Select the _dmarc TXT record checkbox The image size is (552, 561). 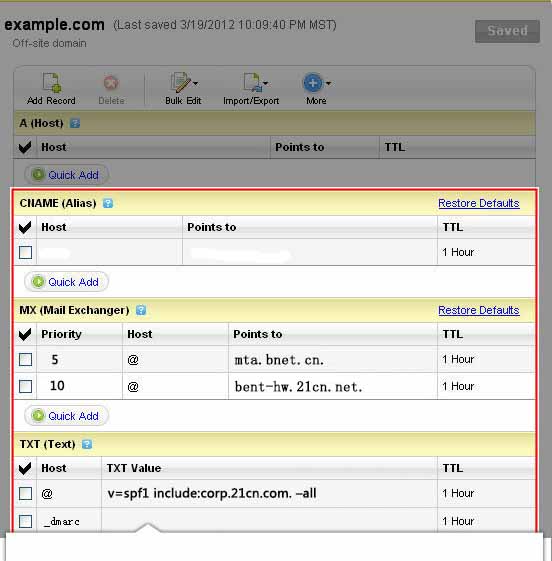point(25,521)
